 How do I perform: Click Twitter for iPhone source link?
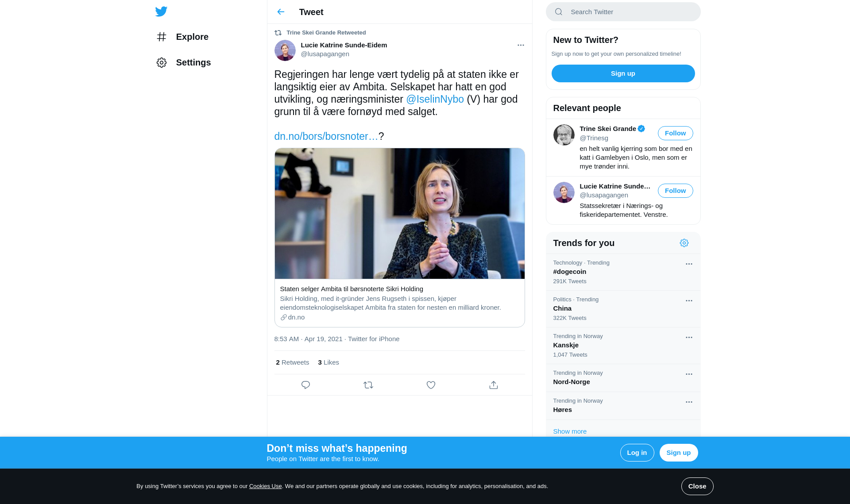[x=374, y=339]
